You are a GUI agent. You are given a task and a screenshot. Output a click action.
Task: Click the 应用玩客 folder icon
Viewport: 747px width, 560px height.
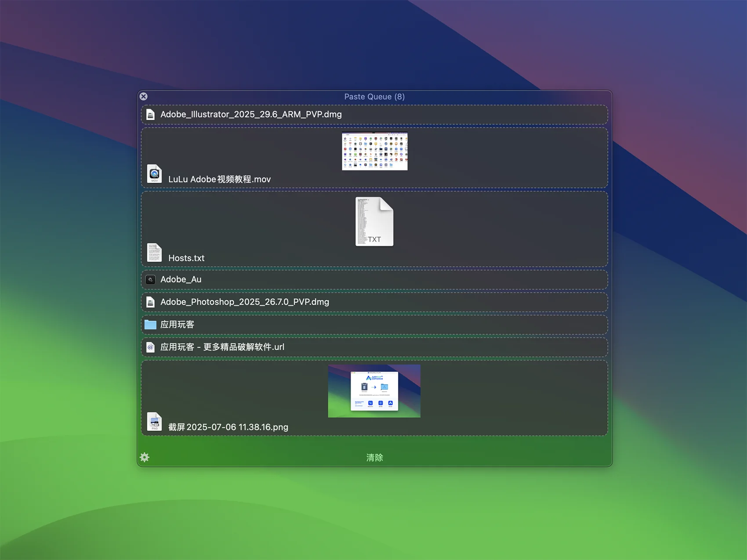pos(150,325)
